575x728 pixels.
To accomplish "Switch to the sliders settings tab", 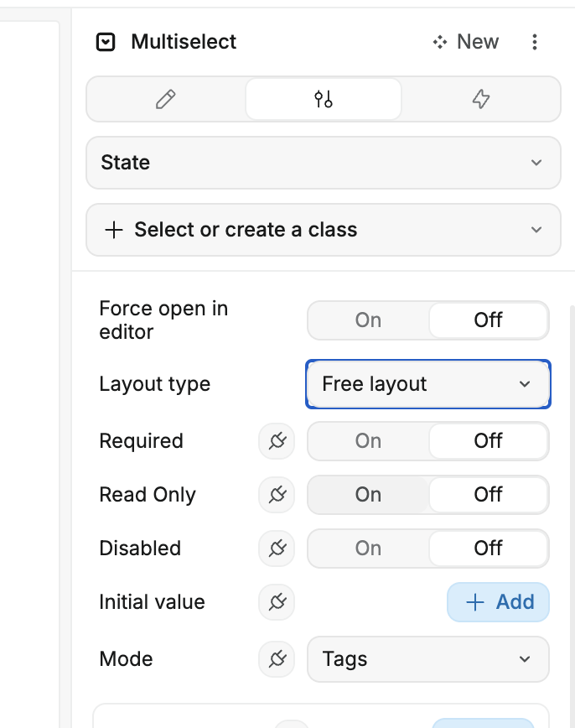I will click(x=324, y=100).
